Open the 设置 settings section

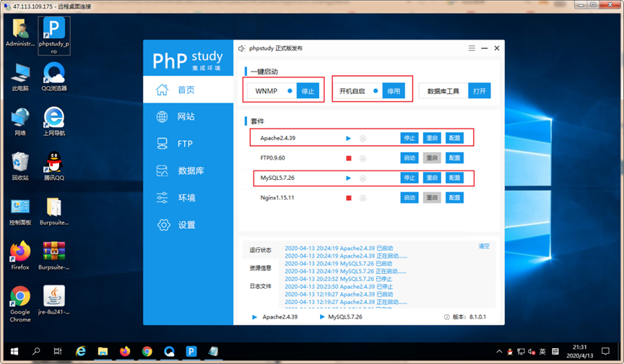click(188, 225)
